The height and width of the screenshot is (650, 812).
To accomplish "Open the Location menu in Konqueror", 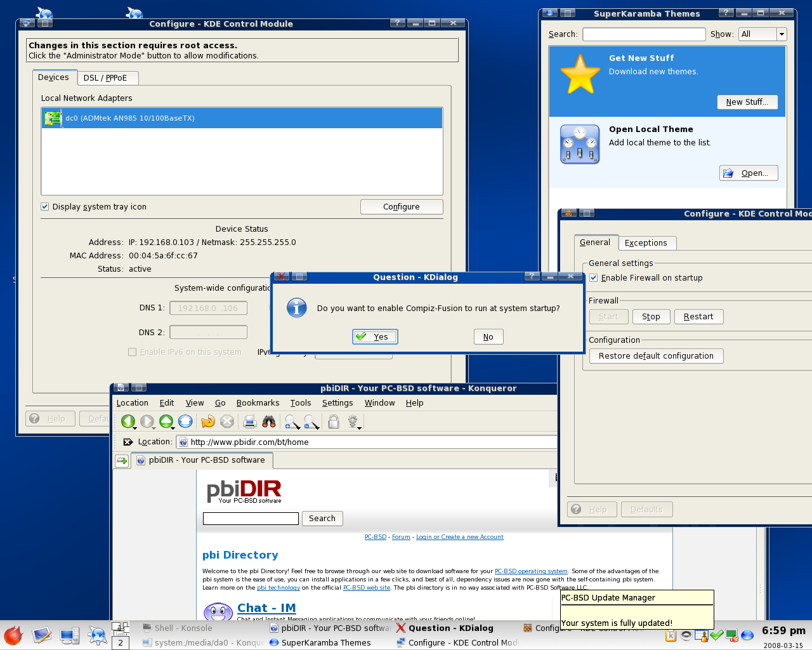I will click(x=132, y=403).
